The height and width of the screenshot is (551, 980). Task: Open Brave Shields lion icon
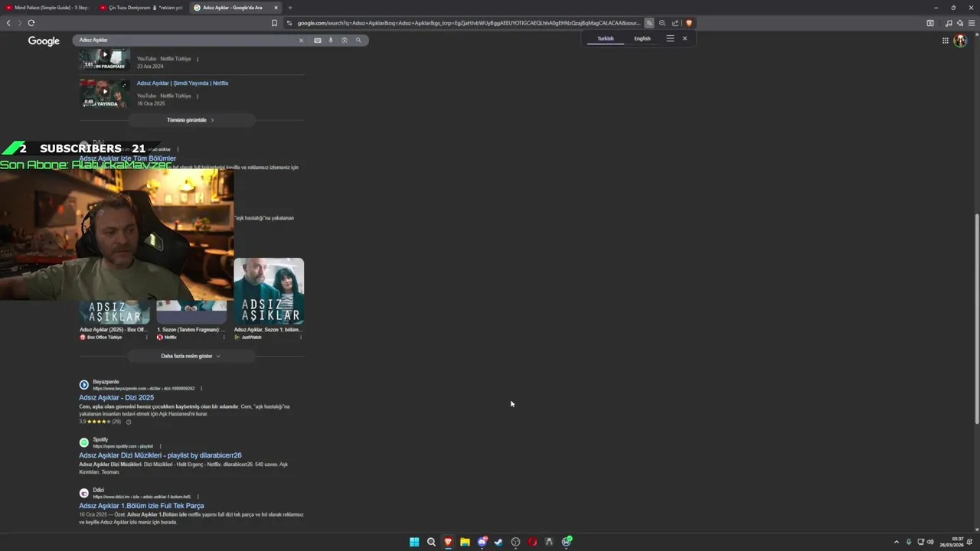click(689, 23)
